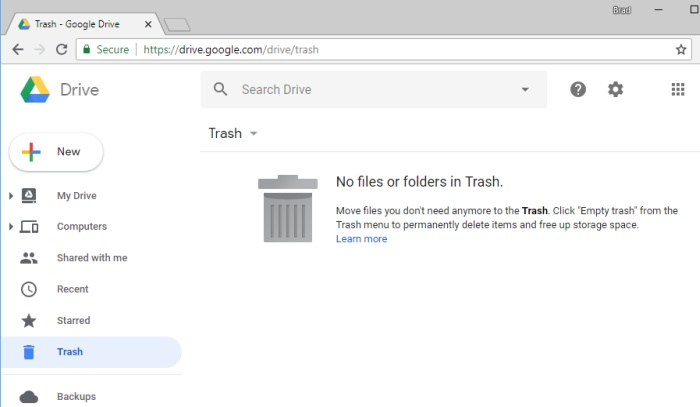Open search options dropdown arrow
This screenshot has height=407, width=700.
[525, 89]
